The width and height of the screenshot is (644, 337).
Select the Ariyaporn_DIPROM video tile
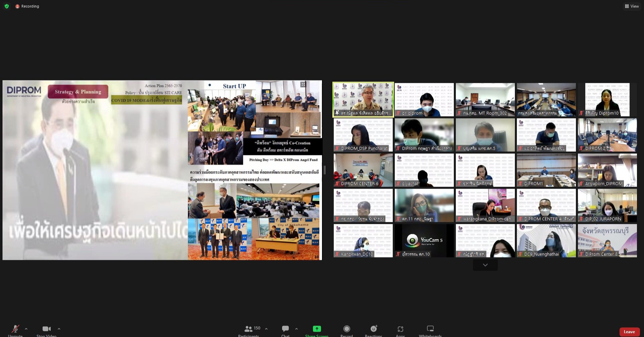607,170
